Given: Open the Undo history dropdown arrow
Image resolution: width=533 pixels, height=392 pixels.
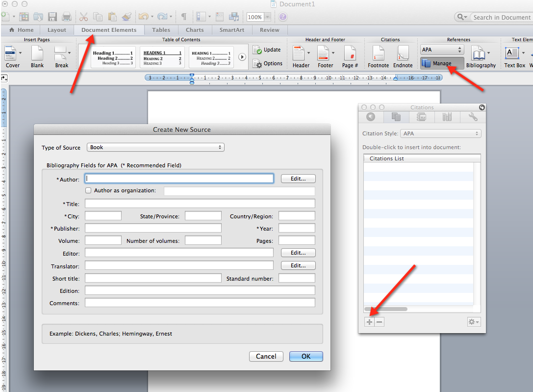Looking at the screenshot, I should click(152, 17).
